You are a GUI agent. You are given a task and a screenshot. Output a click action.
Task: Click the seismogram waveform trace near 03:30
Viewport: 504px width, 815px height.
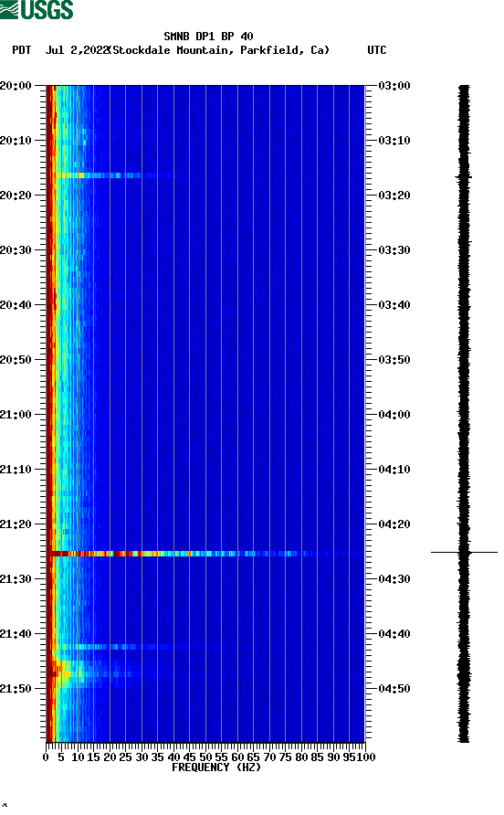click(x=464, y=250)
